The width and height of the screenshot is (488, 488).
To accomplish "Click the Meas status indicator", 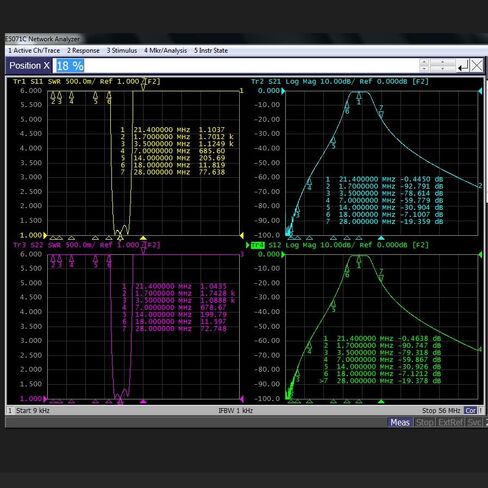I will pos(400,422).
